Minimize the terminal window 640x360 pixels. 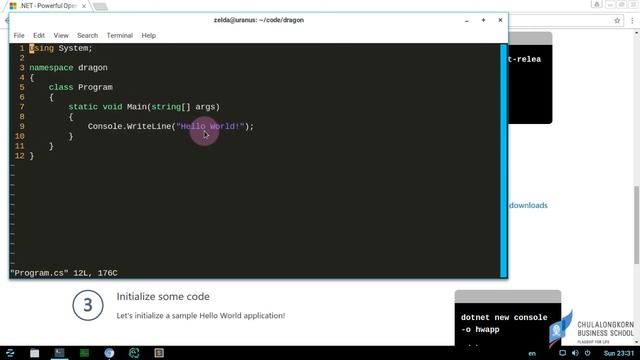point(467,20)
